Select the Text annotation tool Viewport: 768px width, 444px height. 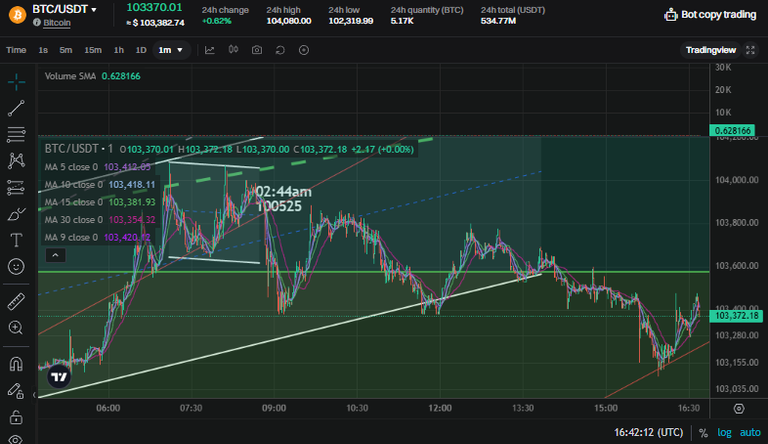[16, 240]
